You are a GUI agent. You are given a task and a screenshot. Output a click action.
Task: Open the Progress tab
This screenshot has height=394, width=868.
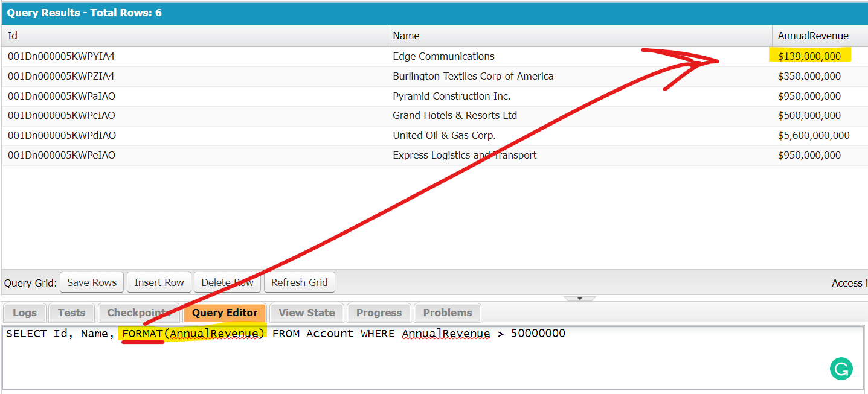pyautogui.click(x=379, y=313)
